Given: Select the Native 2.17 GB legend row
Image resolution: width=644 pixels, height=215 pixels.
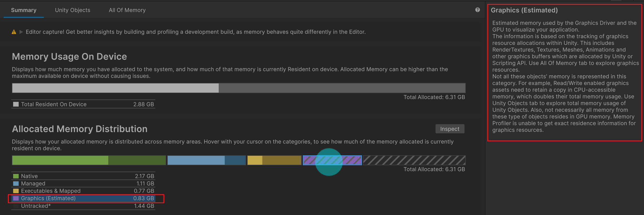Looking at the screenshot, I should pyautogui.click(x=83, y=176).
